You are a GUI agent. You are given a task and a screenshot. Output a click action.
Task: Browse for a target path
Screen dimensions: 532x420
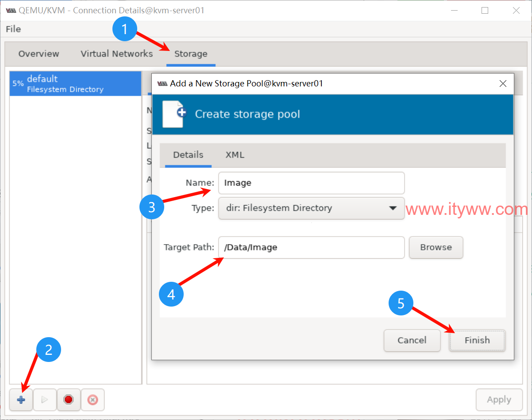[x=436, y=247]
